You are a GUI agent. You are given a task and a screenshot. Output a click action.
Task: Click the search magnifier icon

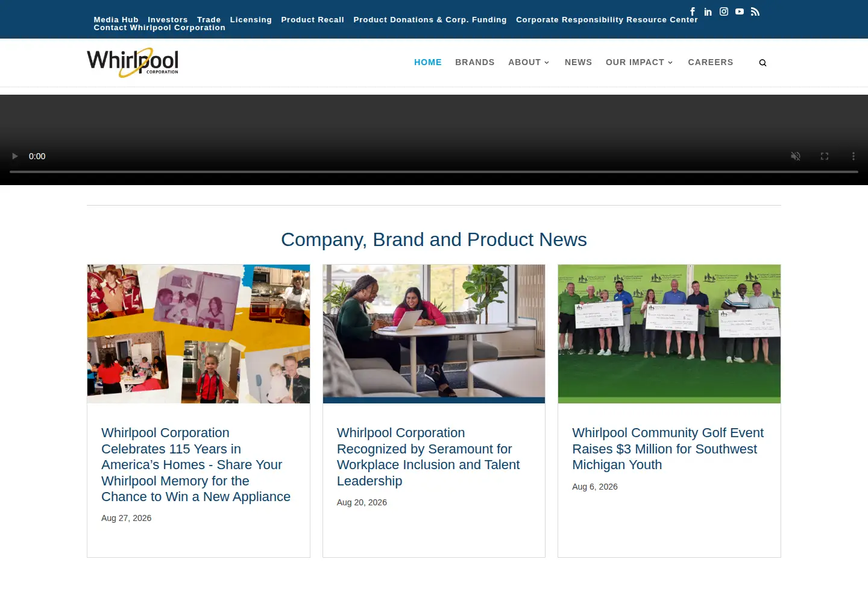(763, 63)
